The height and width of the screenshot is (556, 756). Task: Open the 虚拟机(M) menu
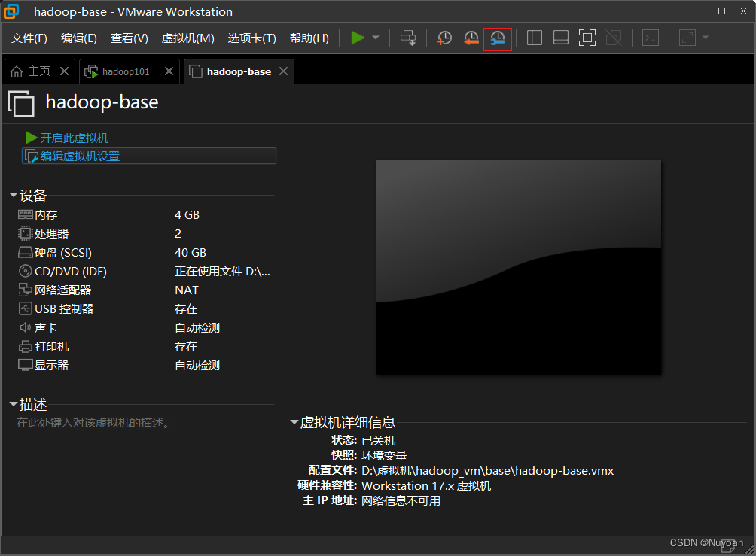(x=188, y=38)
